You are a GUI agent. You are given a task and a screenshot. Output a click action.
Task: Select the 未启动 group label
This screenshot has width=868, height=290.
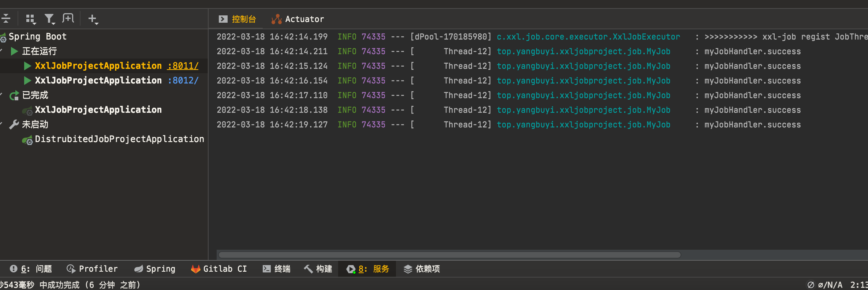click(35, 124)
